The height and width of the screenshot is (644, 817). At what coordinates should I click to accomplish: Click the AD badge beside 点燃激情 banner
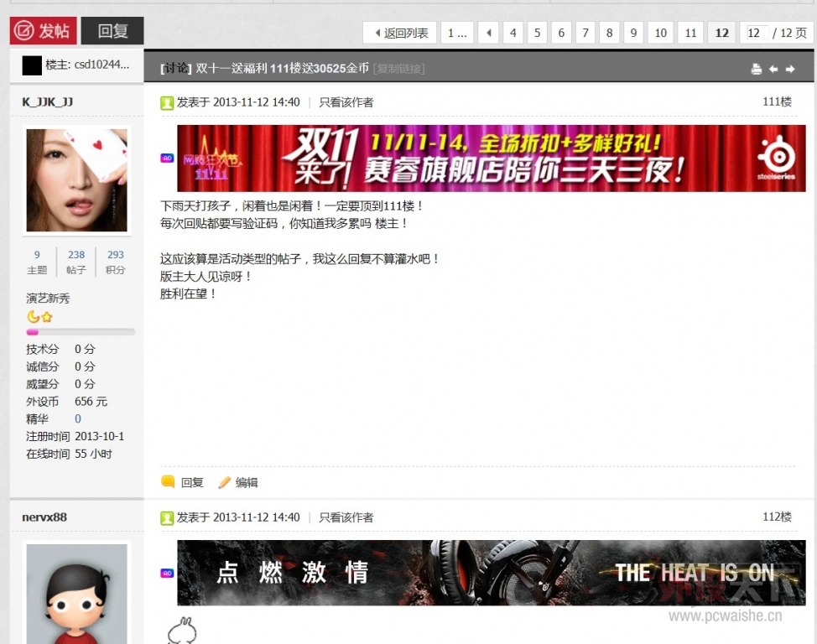click(167, 573)
